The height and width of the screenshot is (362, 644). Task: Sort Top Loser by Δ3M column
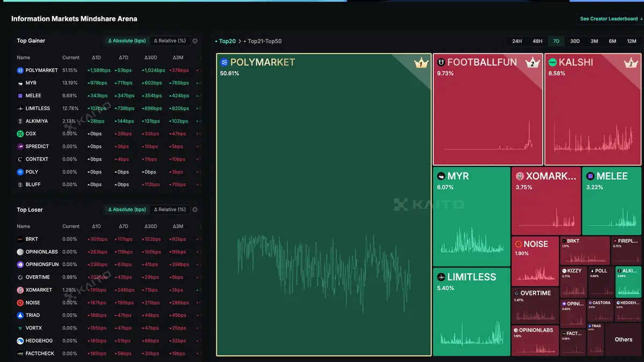pos(178,227)
